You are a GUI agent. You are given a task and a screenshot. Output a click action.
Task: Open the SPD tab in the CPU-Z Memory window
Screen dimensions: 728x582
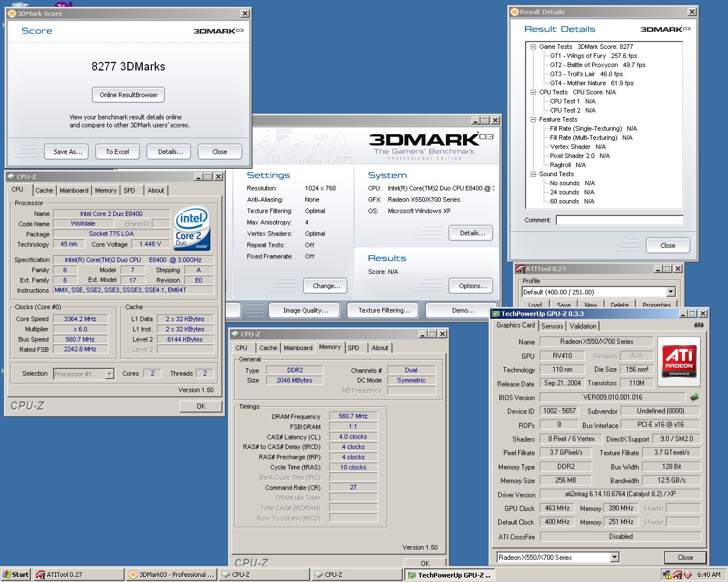(x=353, y=348)
